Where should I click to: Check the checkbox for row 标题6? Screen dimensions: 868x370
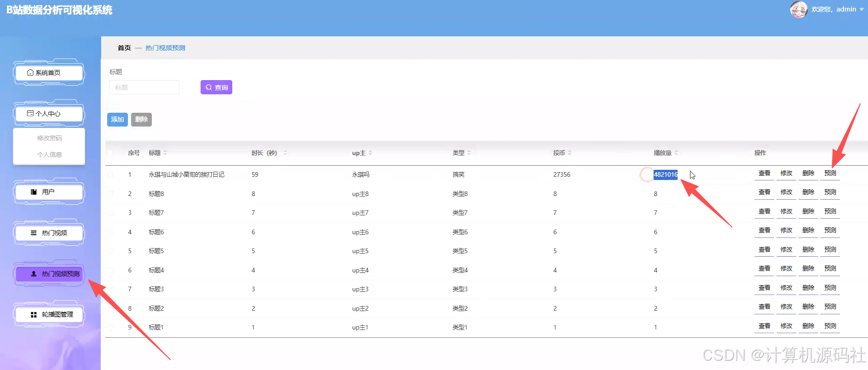click(x=110, y=232)
